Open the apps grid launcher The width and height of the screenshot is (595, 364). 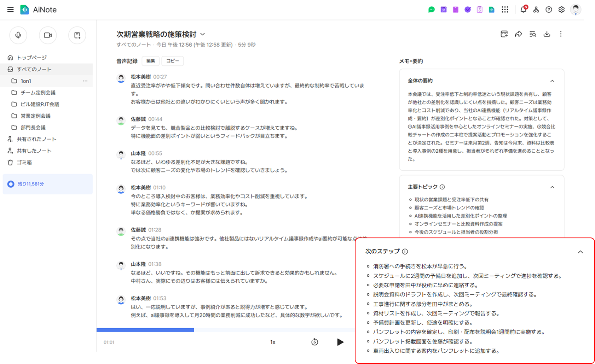tap(505, 10)
